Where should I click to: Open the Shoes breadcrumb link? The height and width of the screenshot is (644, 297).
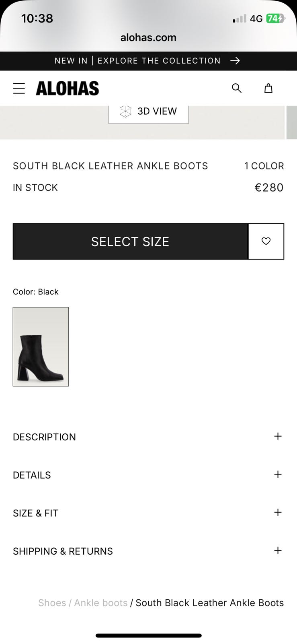pos(52,603)
